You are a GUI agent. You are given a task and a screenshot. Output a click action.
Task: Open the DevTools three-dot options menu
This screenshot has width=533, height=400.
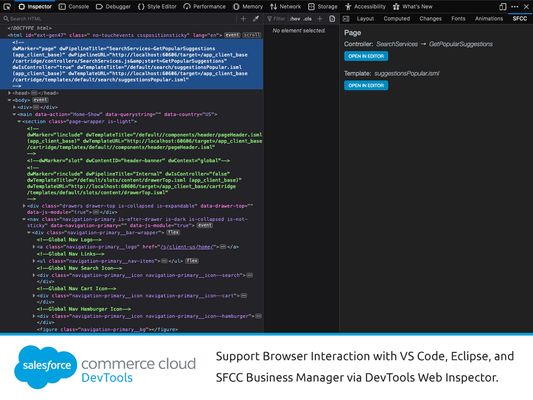click(515, 6)
